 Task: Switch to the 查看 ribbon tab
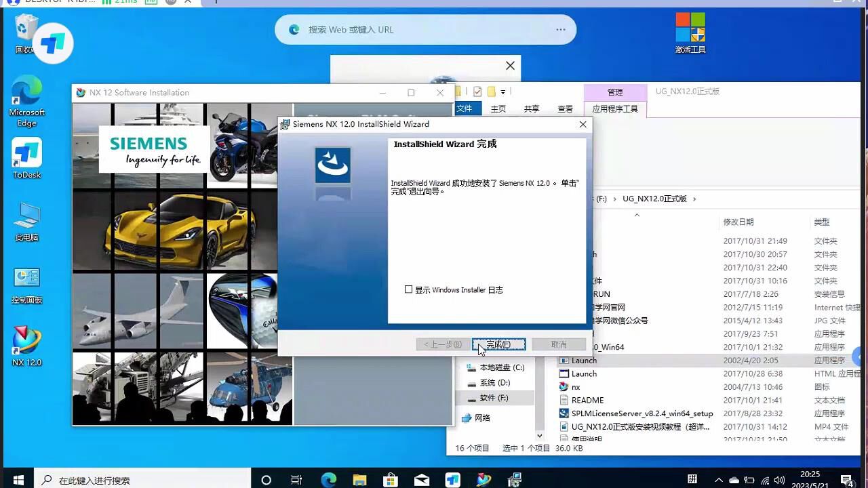tap(565, 108)
